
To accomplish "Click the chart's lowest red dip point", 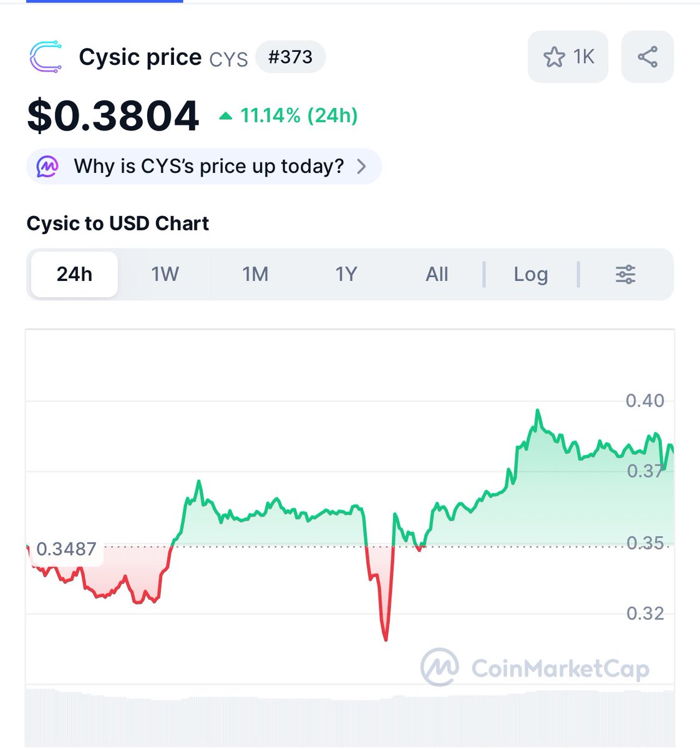I will click(386, 638).
